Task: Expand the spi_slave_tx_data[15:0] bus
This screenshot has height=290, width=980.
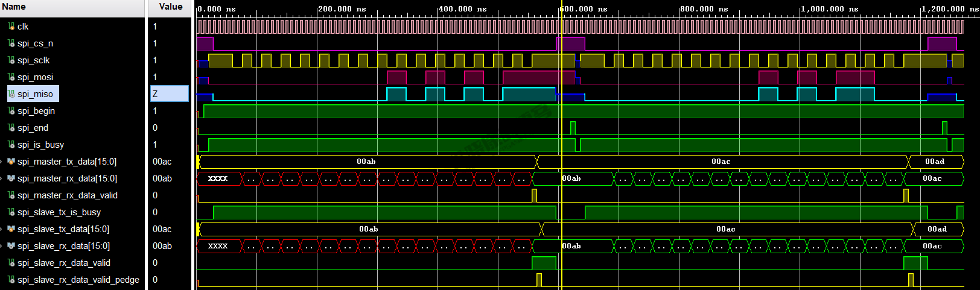Action: point(2,229)
